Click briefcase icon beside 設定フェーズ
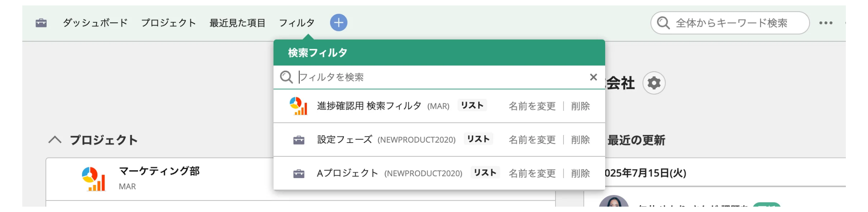 click(299, 140)
